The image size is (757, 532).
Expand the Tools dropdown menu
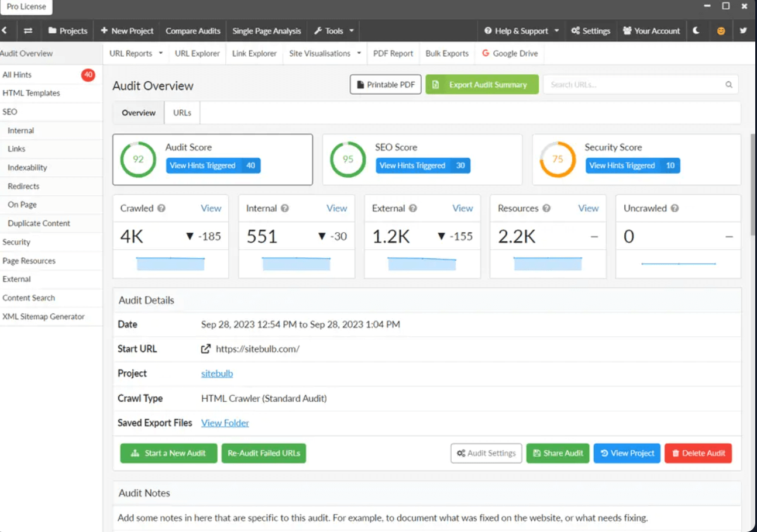click(334, 31)
